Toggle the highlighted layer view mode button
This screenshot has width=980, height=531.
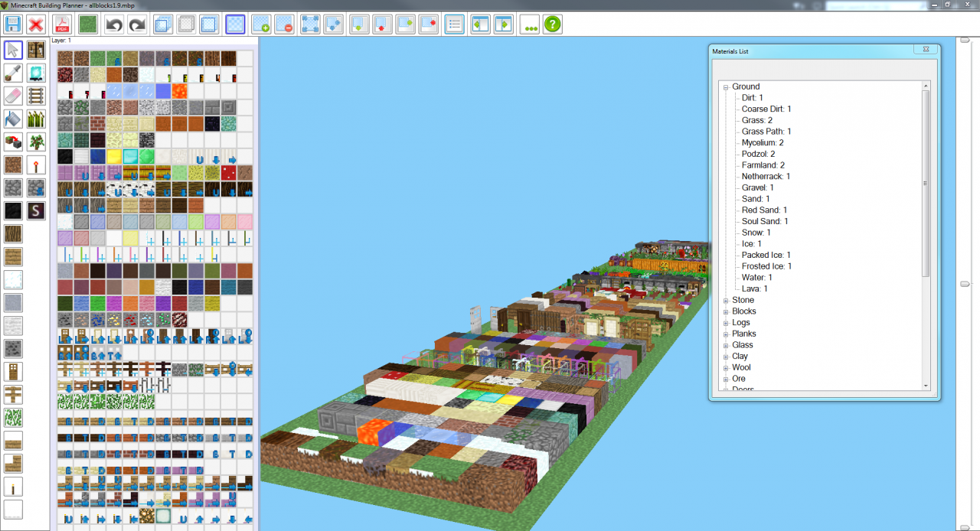236,24
